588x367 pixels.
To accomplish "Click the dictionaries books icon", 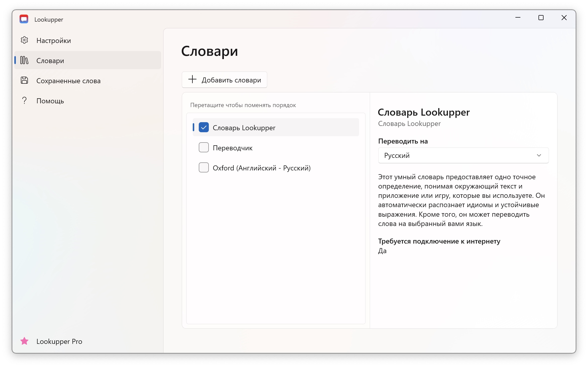I will tap(24, 60).
